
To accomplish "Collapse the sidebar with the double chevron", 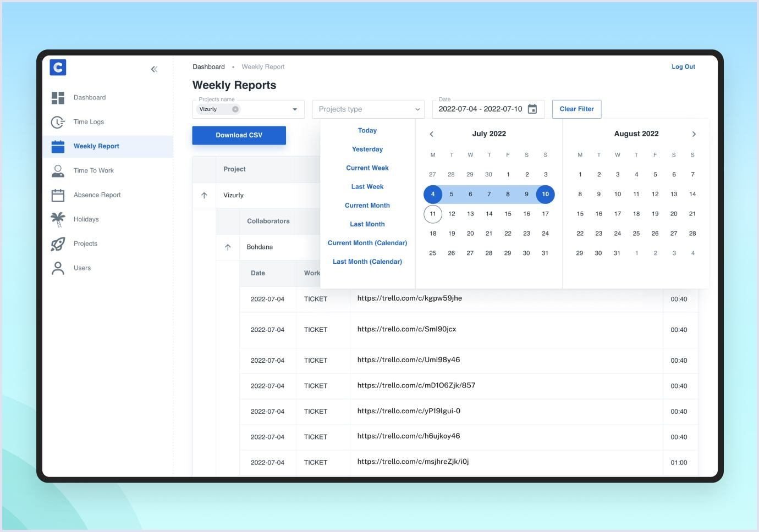I will tap(154, 69).
